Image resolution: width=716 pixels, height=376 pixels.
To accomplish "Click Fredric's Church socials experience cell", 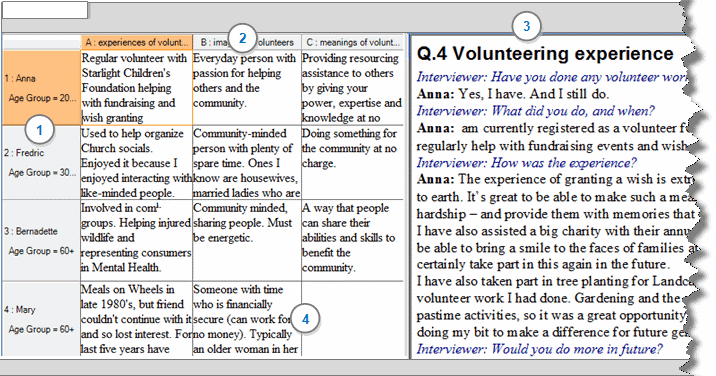I will [x=137, y=163].
